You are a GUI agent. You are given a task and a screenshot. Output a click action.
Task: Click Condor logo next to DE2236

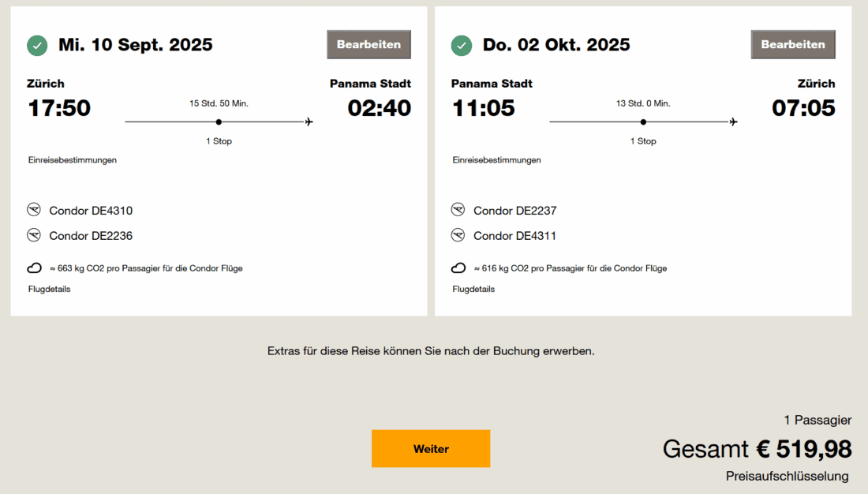34,235
